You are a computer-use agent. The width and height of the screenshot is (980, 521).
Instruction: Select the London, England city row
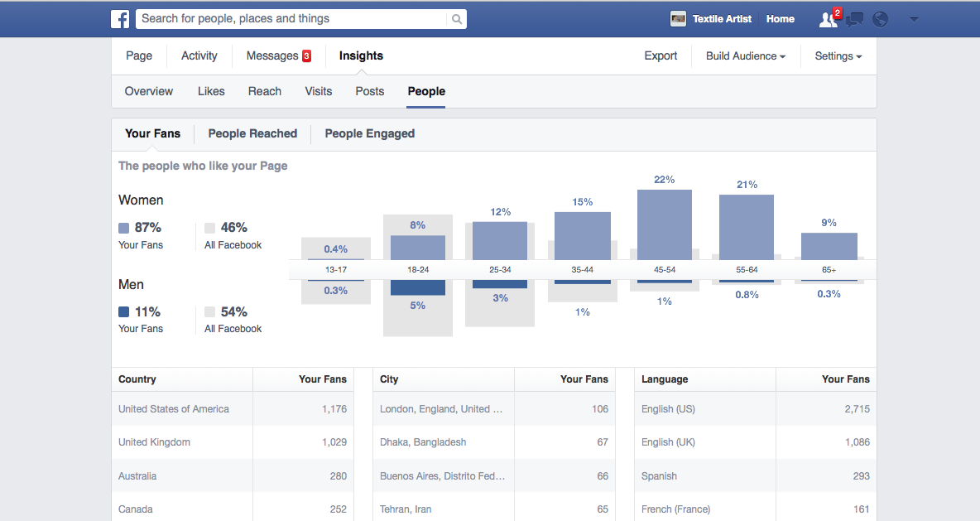click(494, 409)
